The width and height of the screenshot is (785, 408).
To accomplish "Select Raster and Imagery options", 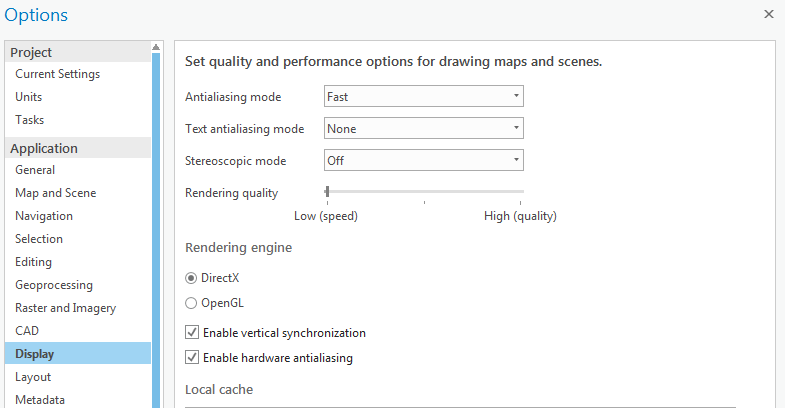I will tap(65, 308).
